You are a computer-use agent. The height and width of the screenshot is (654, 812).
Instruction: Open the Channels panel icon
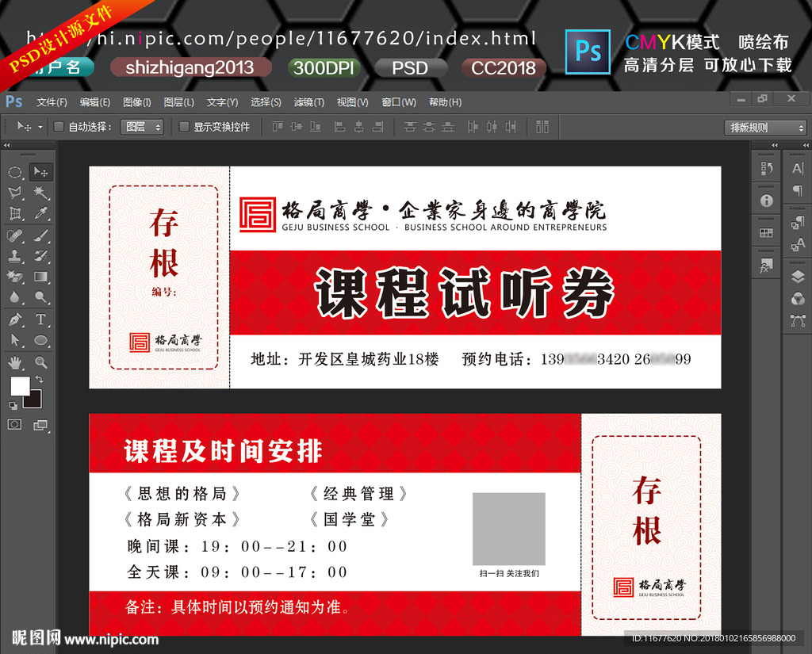point(798,299)
